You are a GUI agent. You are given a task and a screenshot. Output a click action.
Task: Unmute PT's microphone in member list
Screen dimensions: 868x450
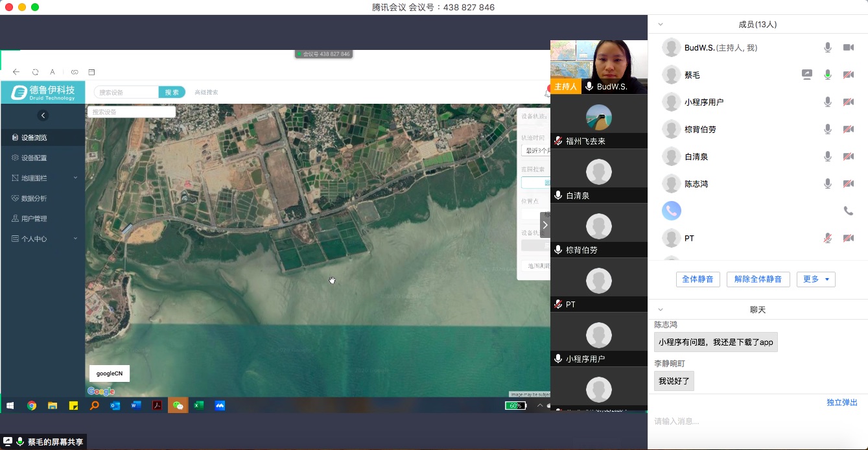click(827, 238)
